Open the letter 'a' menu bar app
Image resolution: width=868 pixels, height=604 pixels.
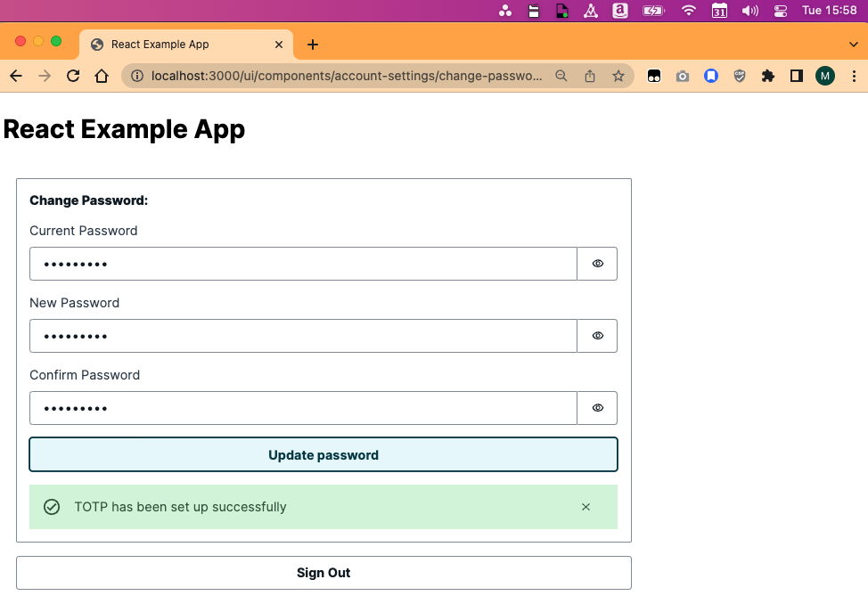[620, 11]
